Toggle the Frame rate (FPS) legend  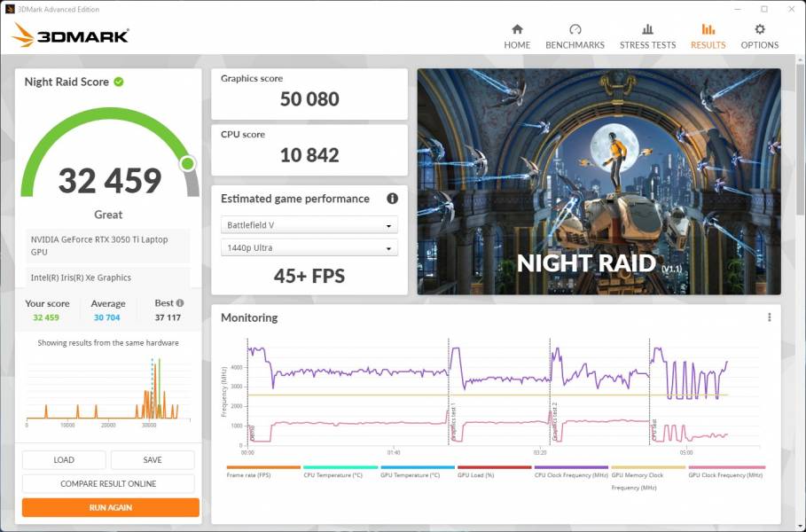coord(263,472)
